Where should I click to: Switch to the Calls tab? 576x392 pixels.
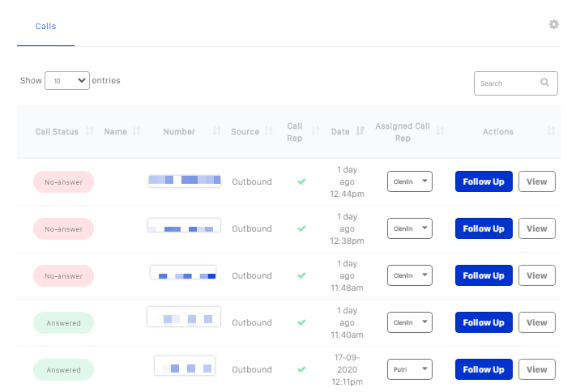pyautogui.click(x=45, y=26)
